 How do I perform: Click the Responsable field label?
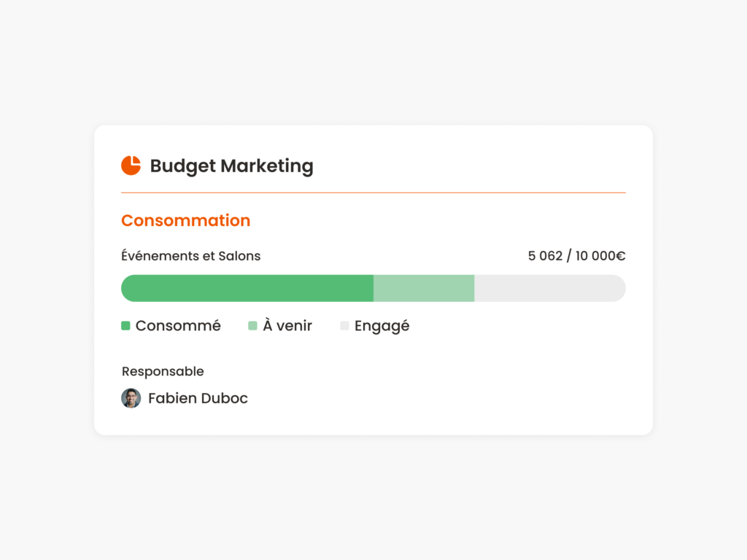[163, 371]
